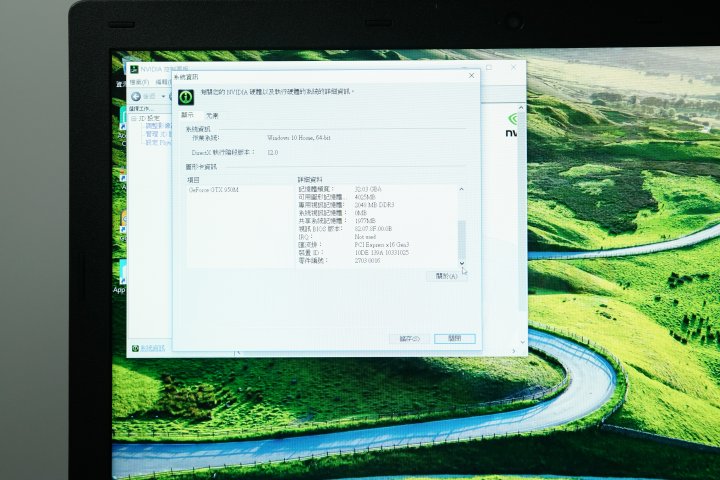Open the 系統資訊 link at bottom left
Screen dimensions: 720x480
point(152,348)
